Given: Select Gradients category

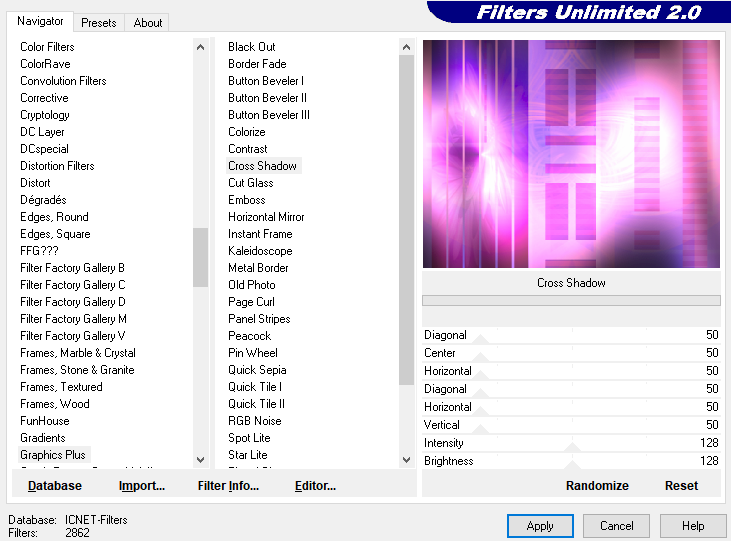Looking at the screenshot, I should 42,438.
